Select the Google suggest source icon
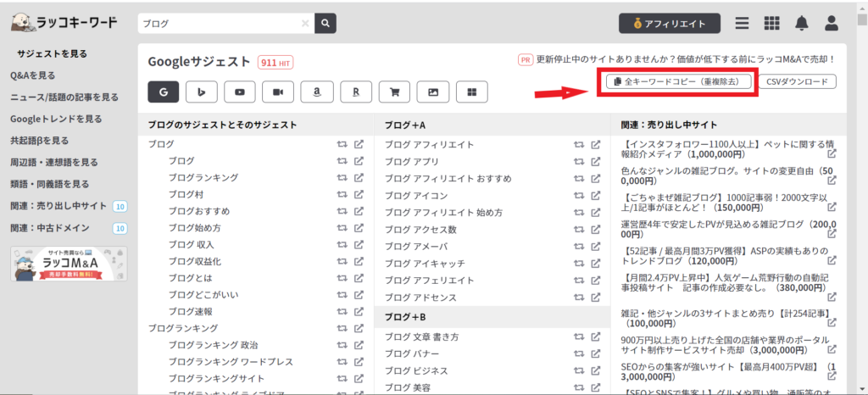Viewport: 868px width, 395px height. coord(164,92)
